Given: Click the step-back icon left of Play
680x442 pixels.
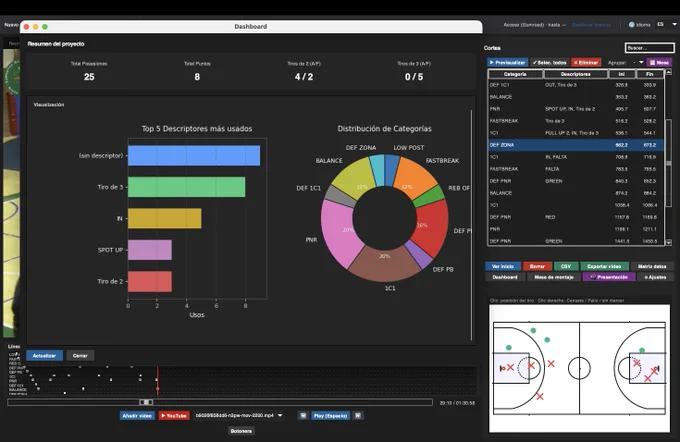Looking at the screenshot, I should 303,416.
